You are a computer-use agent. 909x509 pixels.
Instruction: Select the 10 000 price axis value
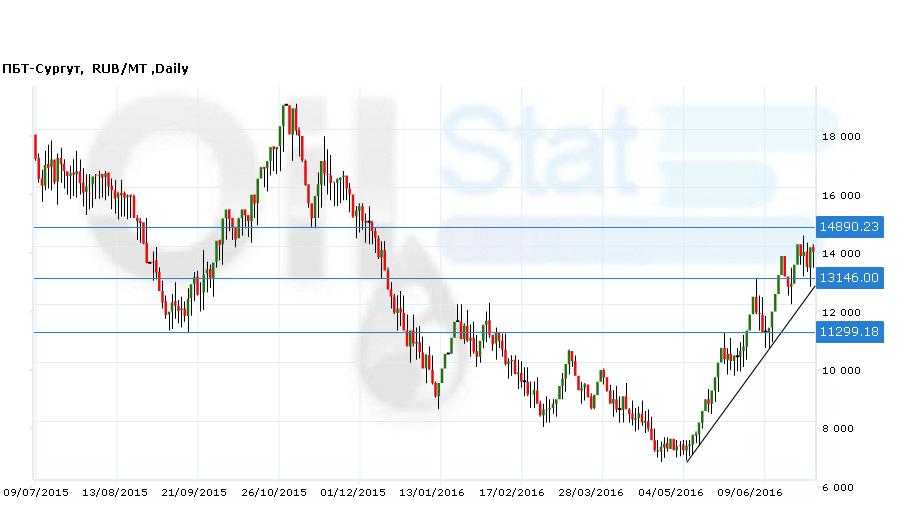tap(841, 371)
